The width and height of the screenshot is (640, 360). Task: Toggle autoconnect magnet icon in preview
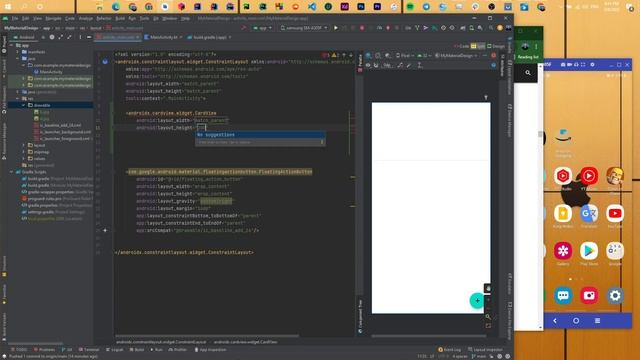click(376, 65)
